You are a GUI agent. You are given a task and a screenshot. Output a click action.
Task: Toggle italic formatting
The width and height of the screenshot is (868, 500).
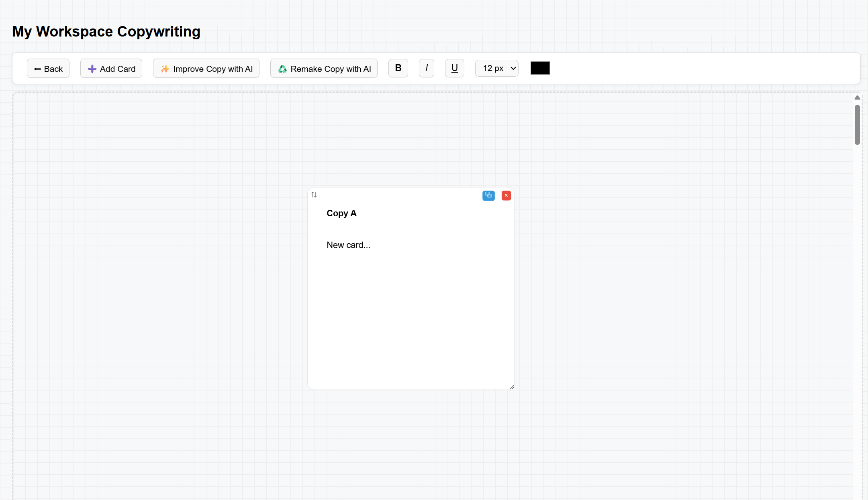pyautogui.click(x=427, y=68)
